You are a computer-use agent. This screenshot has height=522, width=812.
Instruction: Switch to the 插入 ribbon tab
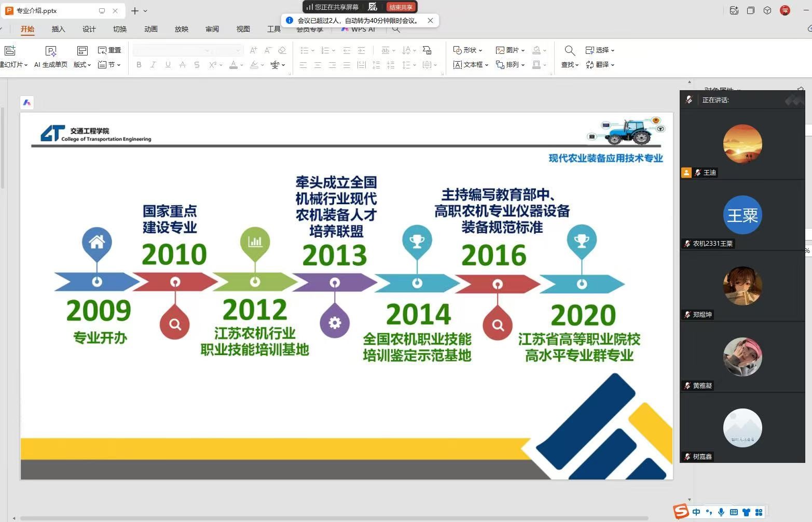tap(58, 29)
